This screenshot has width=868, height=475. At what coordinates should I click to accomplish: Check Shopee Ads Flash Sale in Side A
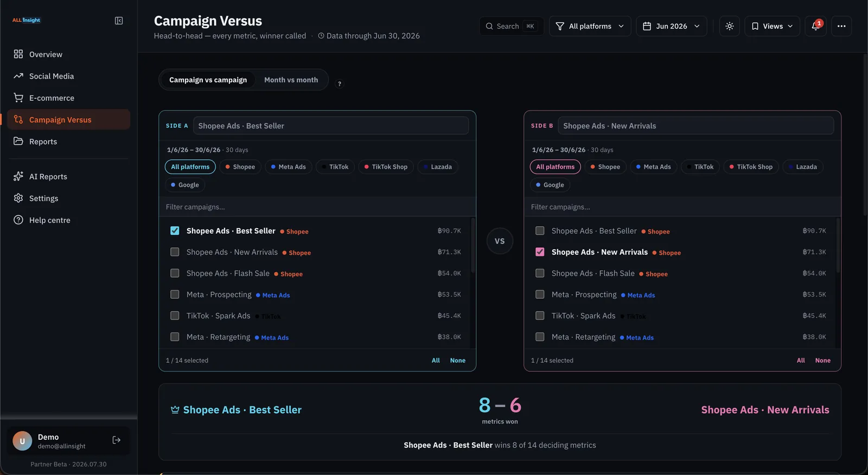(175, 273)
